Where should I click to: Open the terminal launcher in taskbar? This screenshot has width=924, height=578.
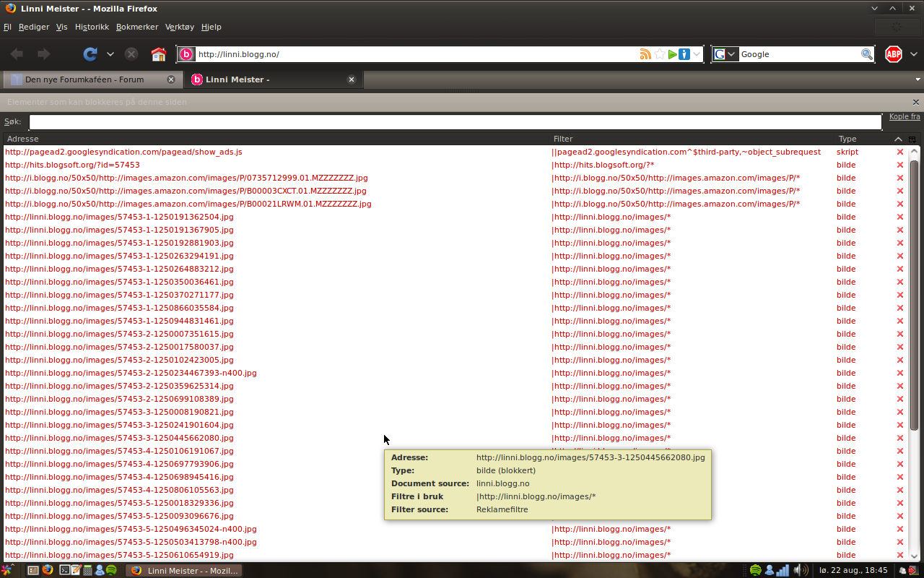tap(64, 570)
